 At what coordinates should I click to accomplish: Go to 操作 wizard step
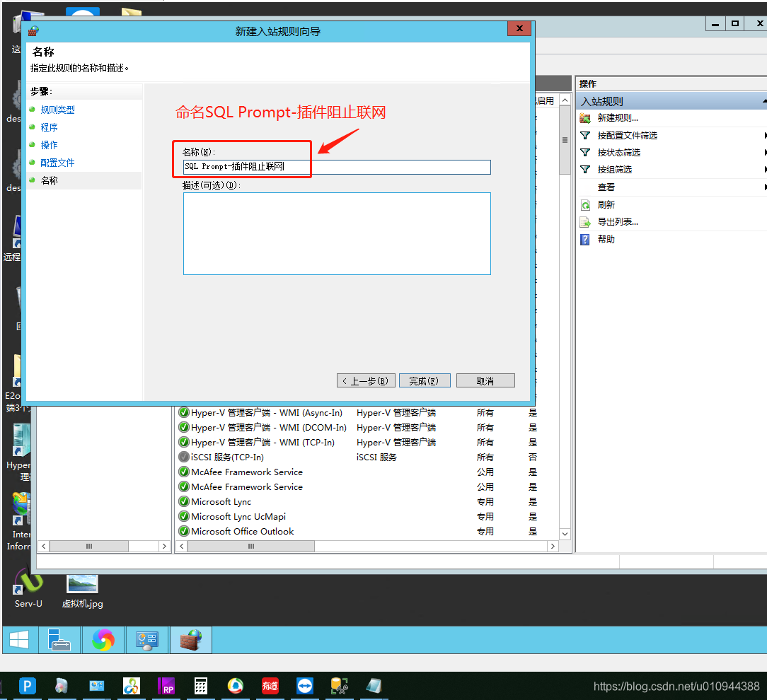49,145
